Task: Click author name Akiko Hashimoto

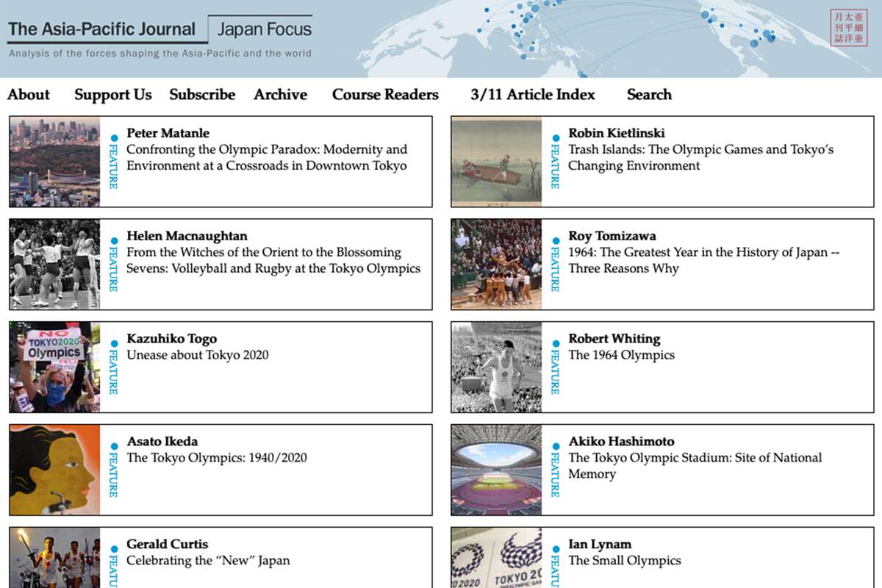Action: (621, 442)
